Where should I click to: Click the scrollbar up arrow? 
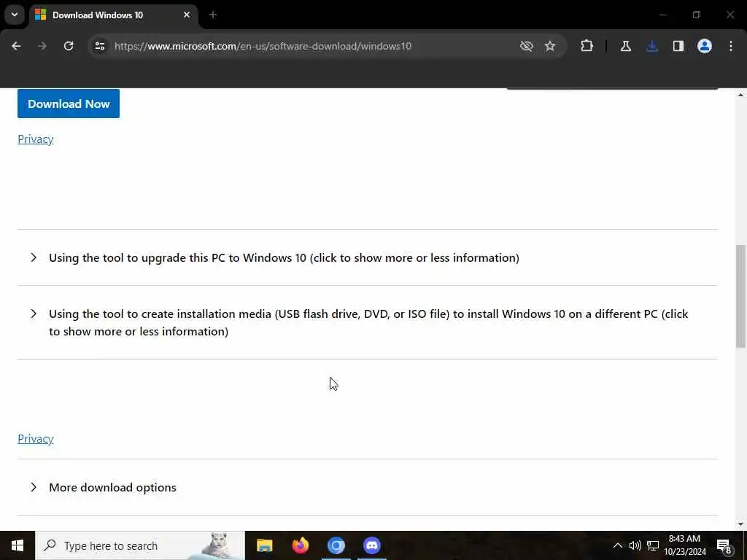(x=740, y=95)
